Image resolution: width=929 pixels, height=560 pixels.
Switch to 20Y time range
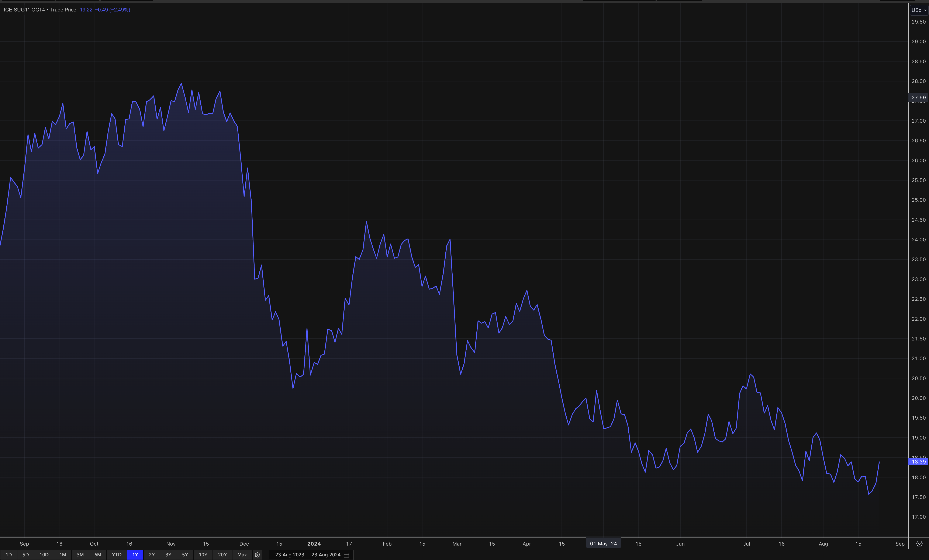point(222,555)
